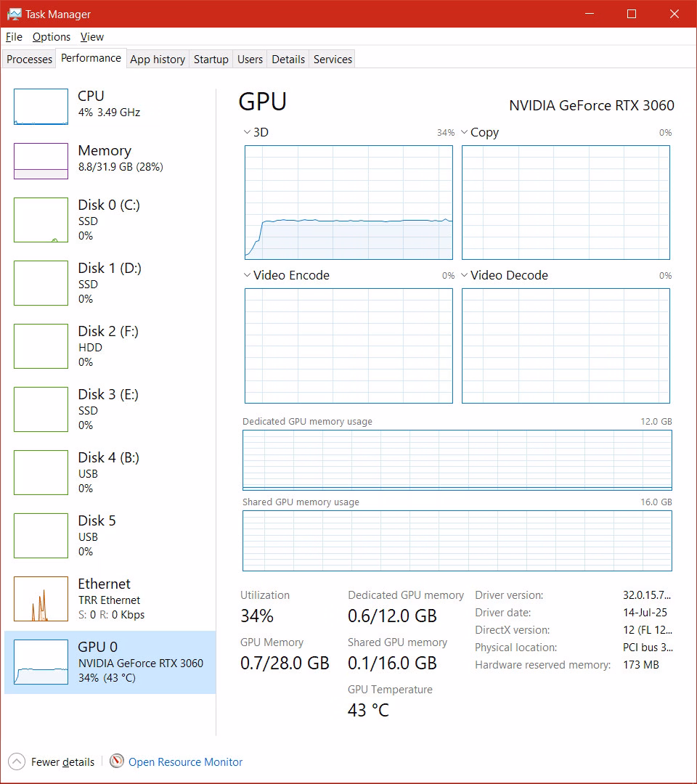Screen dimensions: 697x784
Task: Click the 173 MB reserved memory value
Action: [x=641, y=665]
